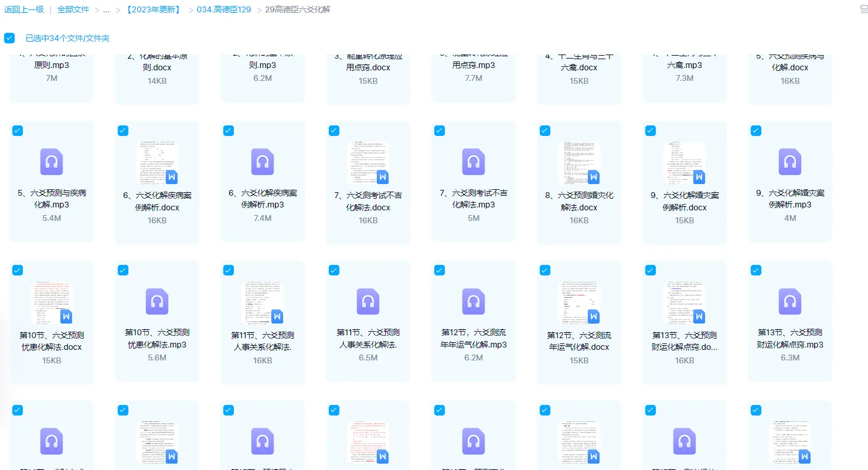Open document thumbnail 第12节、六爻测流年运气化解.docx

pos(579,302)
